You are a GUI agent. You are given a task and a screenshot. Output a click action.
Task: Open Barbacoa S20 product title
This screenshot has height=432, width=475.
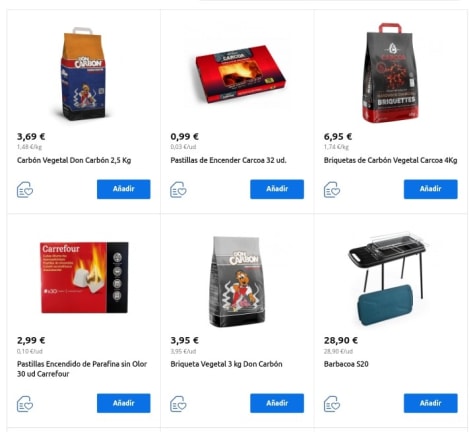pos(346,364)
